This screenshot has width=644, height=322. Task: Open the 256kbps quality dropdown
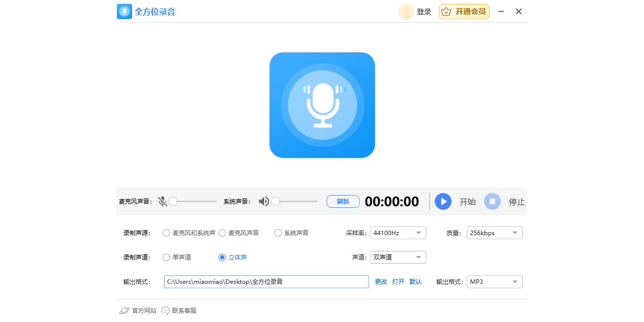(494, 233)
